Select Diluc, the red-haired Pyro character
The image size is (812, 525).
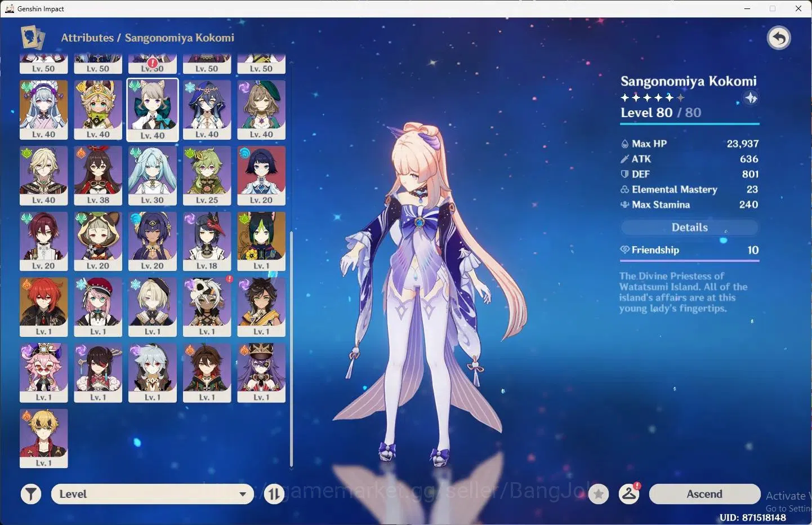pos(43,307)
